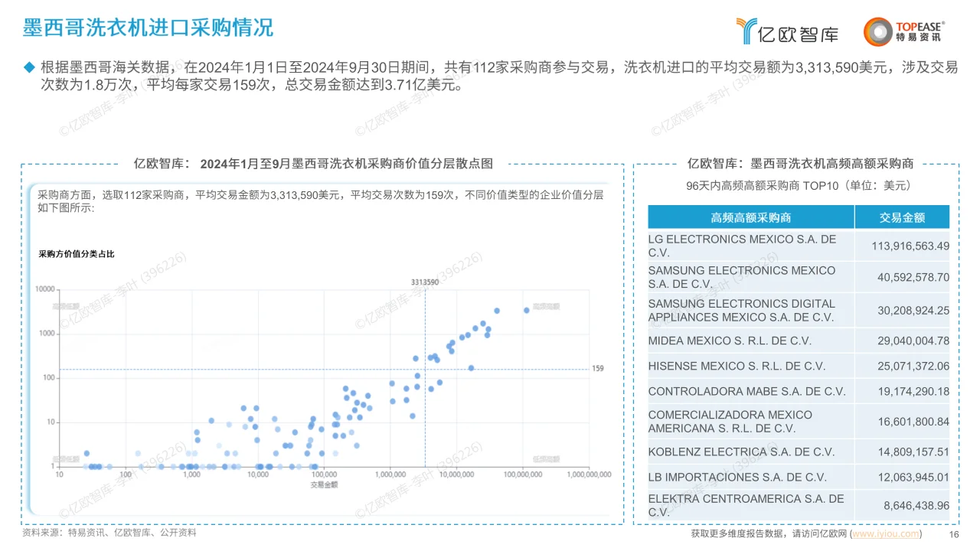Open the www.iyiou.com link
The height and width of the screenshot is (551, 980).
[886, 533]
